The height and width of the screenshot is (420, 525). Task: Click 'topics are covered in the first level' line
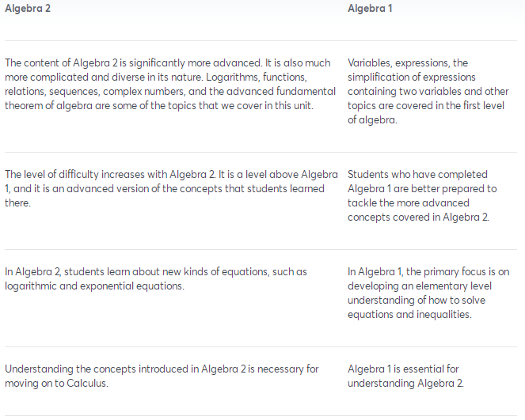426,106
